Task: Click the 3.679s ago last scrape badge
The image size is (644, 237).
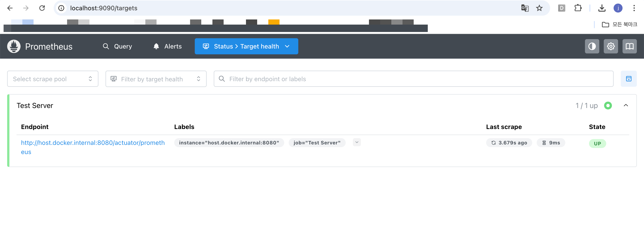Action: click(x=509, y=143)
